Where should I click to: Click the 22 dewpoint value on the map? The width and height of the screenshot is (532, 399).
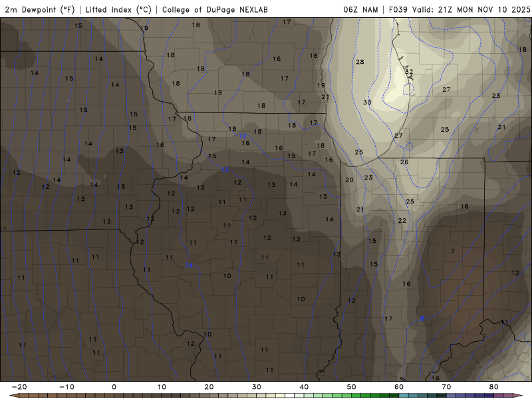click(x=402, y=221)
